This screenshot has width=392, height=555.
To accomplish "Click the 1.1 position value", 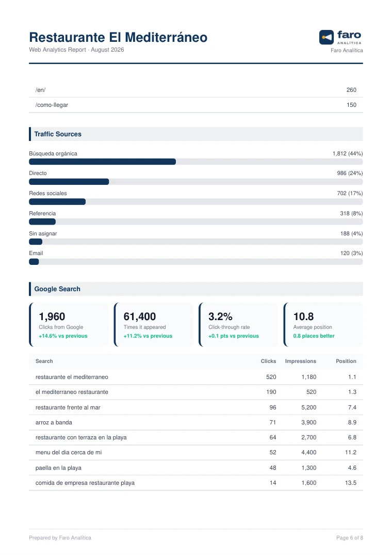I will pyautogui.click(x=352, y=377).
